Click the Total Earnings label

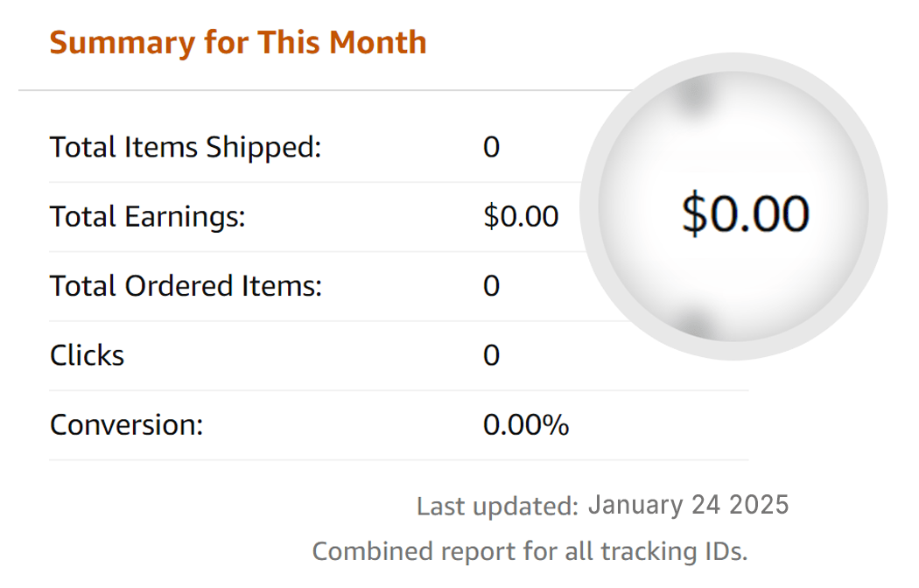pos(148,216)
